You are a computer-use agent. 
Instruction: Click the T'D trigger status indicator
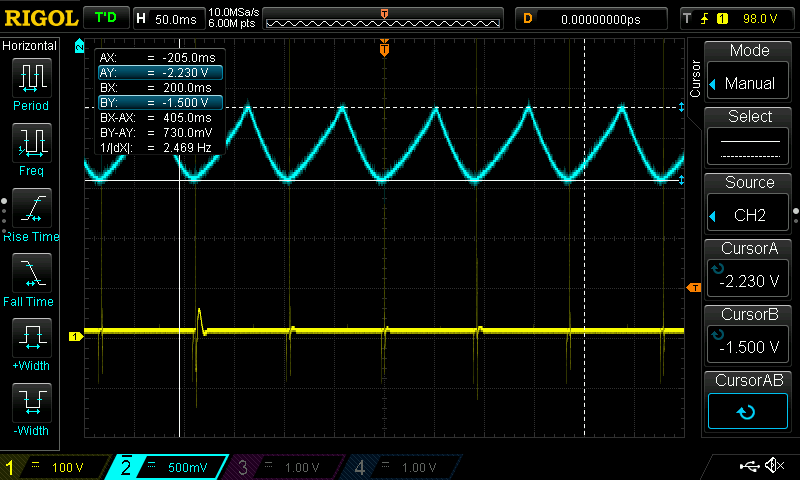click(106, 18)
